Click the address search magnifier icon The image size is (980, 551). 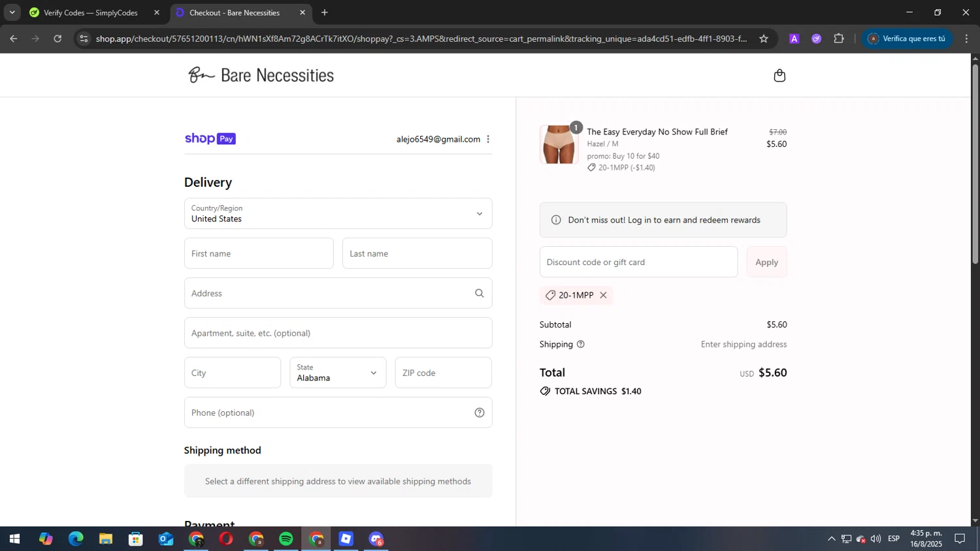coord(480,293)
